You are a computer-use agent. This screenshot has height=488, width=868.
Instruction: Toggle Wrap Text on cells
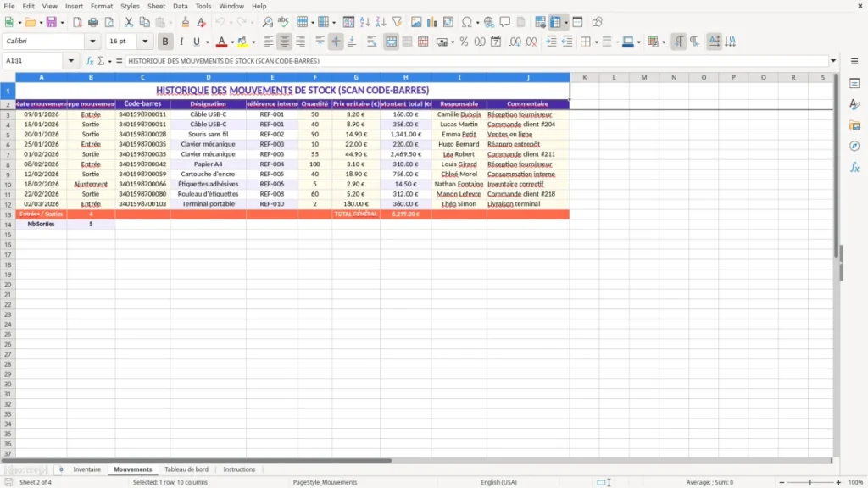point(371,42)
